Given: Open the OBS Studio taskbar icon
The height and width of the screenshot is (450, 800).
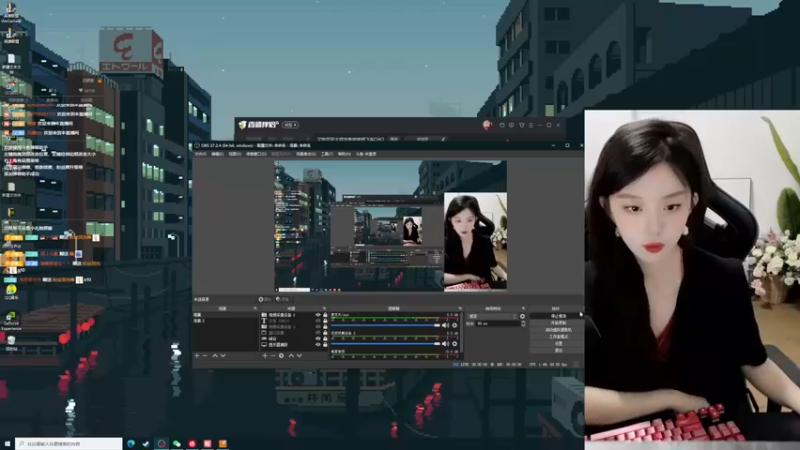Looking at the screenshot, I should coord(162,444).
